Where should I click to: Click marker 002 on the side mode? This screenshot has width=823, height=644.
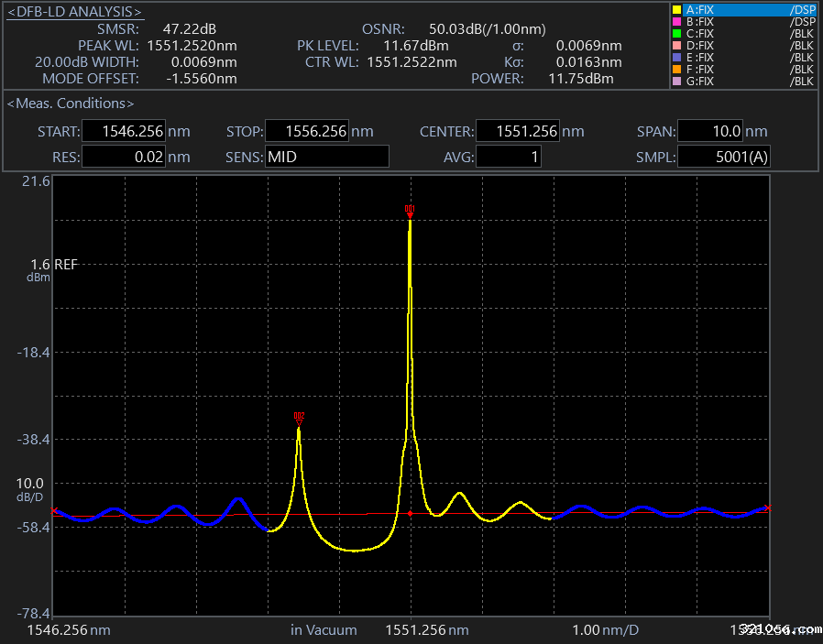299,419
